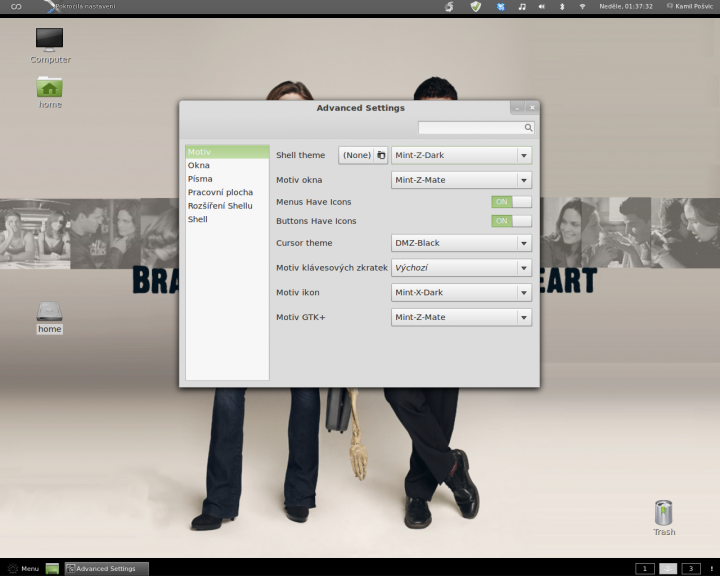
Task: Open the Kamil Pošvic user menu
Action: pyautogui.click(x=690, y=6)
